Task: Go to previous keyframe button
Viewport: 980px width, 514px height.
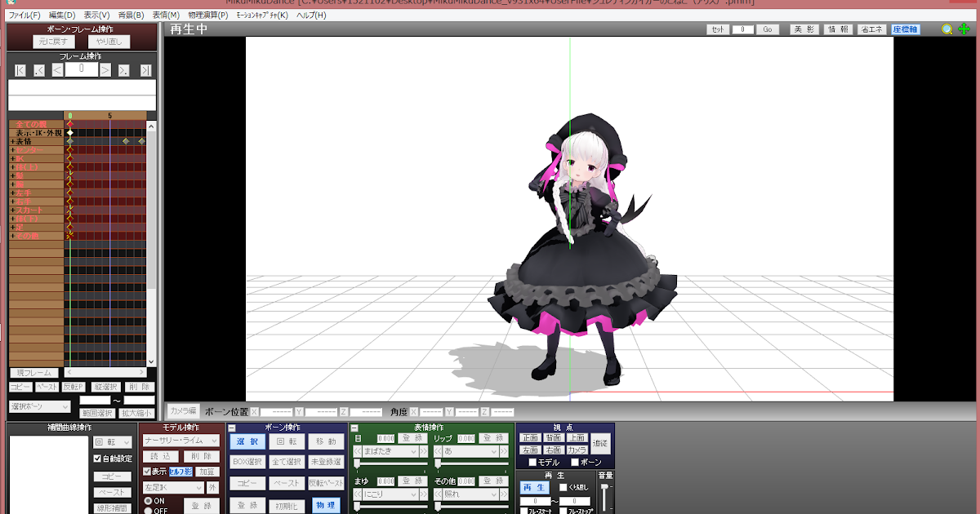Action: 39,70
